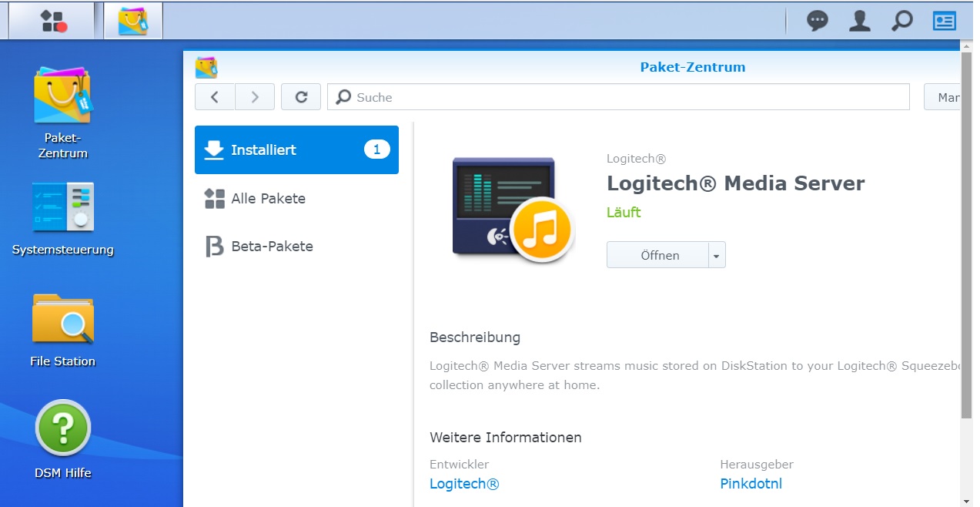The height and width of the screenshot is (507, 980).
Task: Click the partially visible button right of Suche
Action: point(942,97)
